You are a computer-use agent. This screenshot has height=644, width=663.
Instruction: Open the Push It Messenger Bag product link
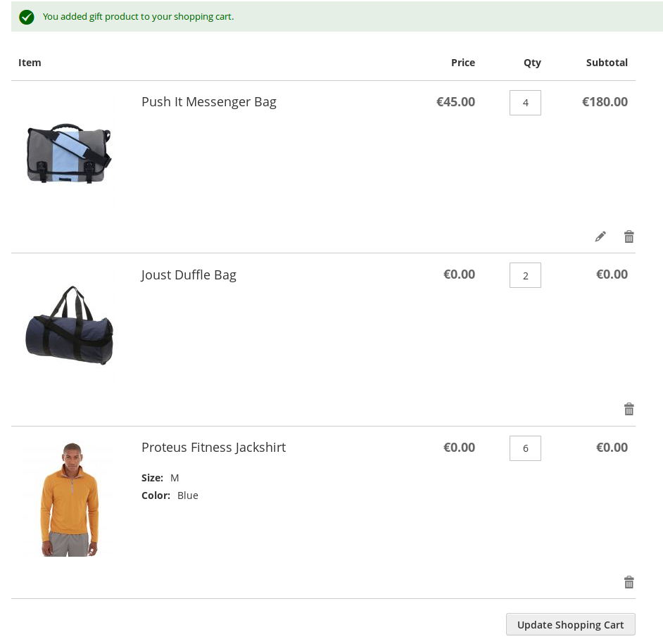click(208, 102)
